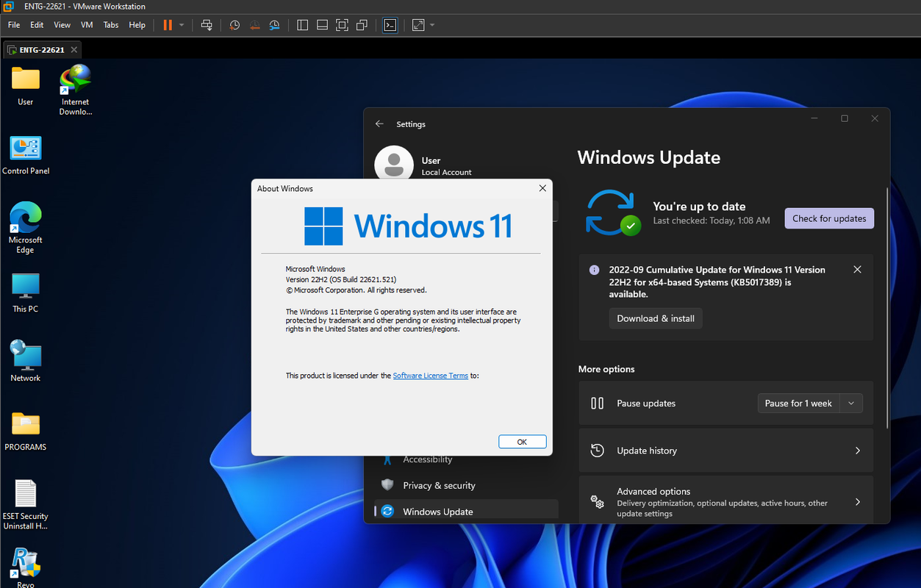Viewport: 921px width, 588px height.
Task: Open the Help menu
Action: click(137, 25)
